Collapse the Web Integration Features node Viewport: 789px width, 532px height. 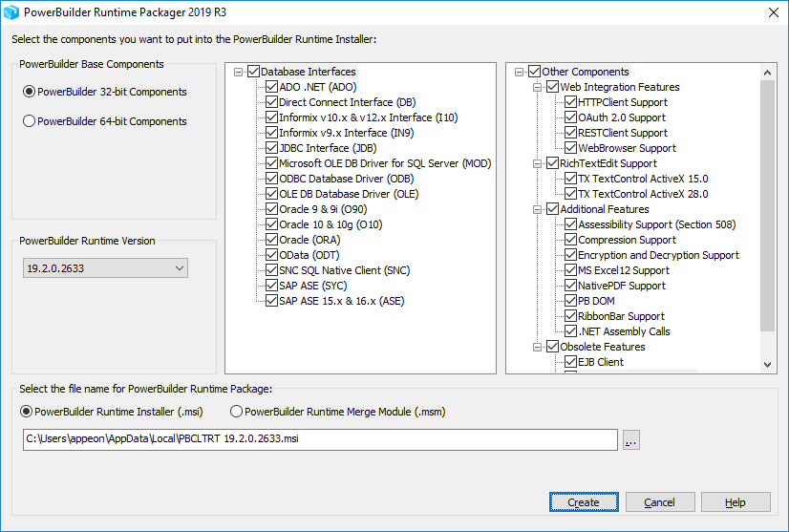(538, 87)
